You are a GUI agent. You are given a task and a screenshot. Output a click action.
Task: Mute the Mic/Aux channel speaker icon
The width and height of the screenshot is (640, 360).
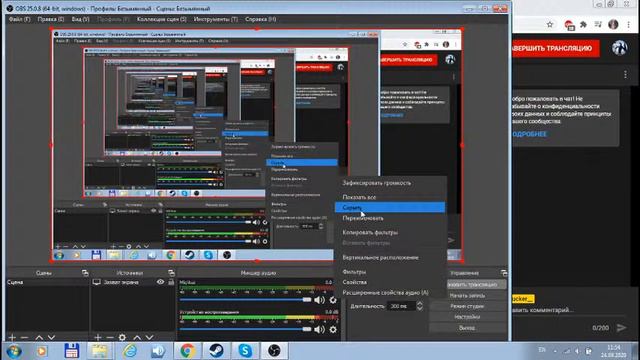[x=319, y=300]
